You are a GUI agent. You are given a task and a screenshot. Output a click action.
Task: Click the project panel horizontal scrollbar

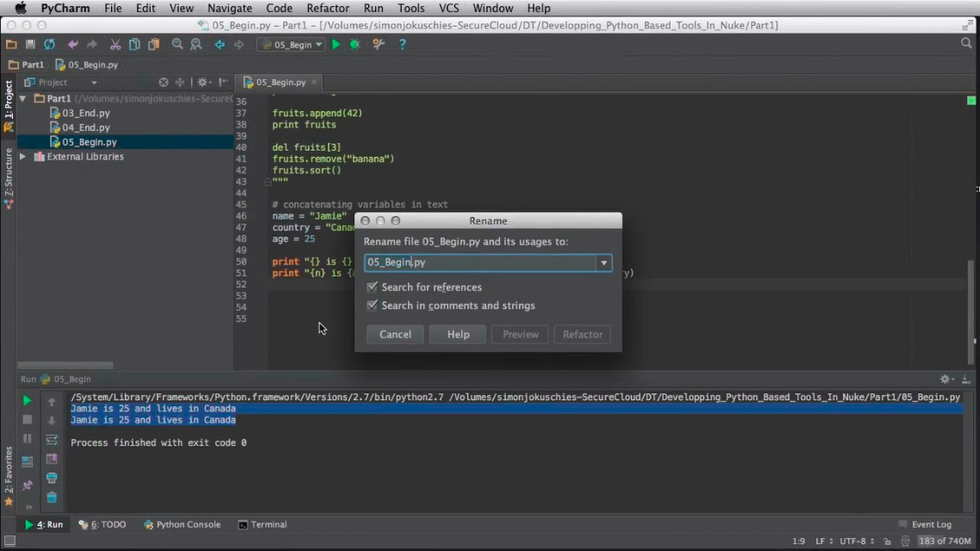coord(65,365)
